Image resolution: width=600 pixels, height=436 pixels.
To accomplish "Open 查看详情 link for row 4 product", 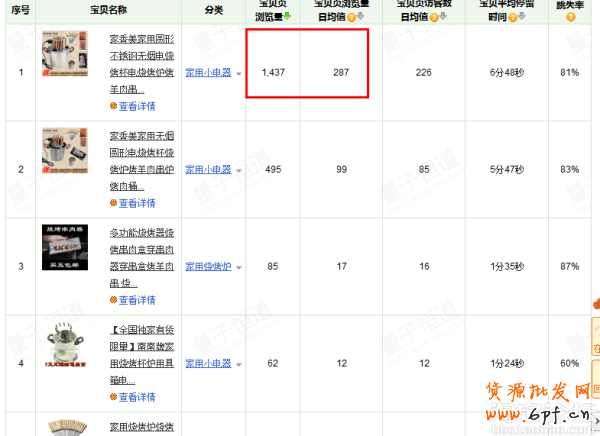I will pos(137,397).
